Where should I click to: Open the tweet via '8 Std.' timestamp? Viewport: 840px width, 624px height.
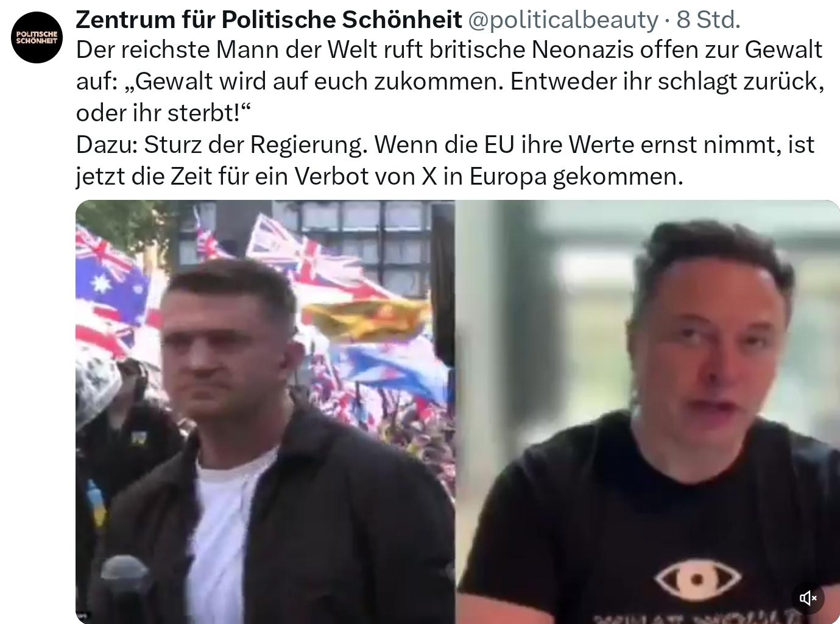[708, 20]
